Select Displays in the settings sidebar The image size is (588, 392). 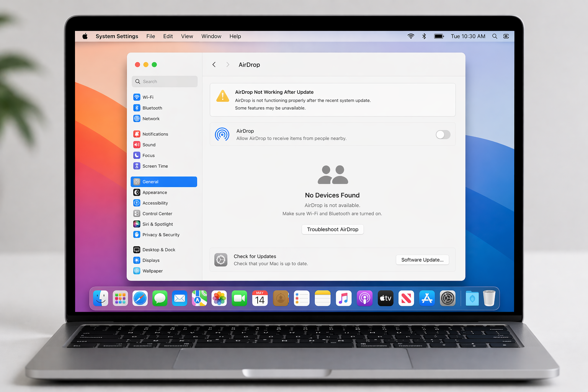pyautogui.click(x=164, y=260)
